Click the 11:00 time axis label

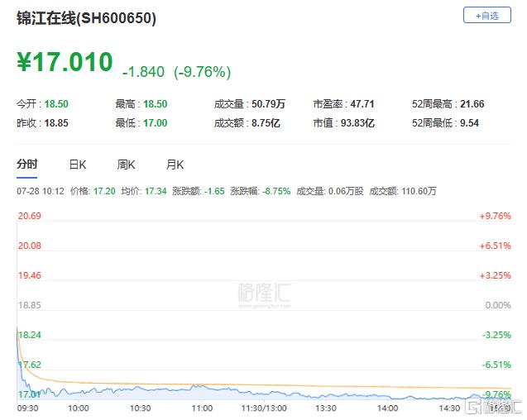[x=203, y=408]
